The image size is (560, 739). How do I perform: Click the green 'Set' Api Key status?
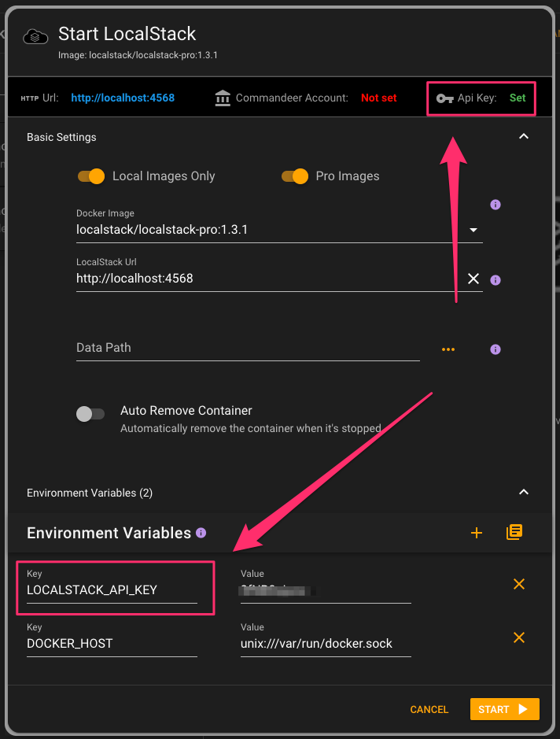[x=518, y=98]
